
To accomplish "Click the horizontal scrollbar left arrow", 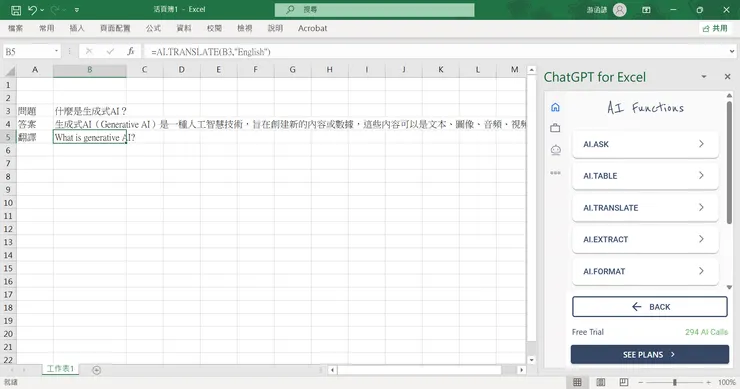I will tap(332, 370).
